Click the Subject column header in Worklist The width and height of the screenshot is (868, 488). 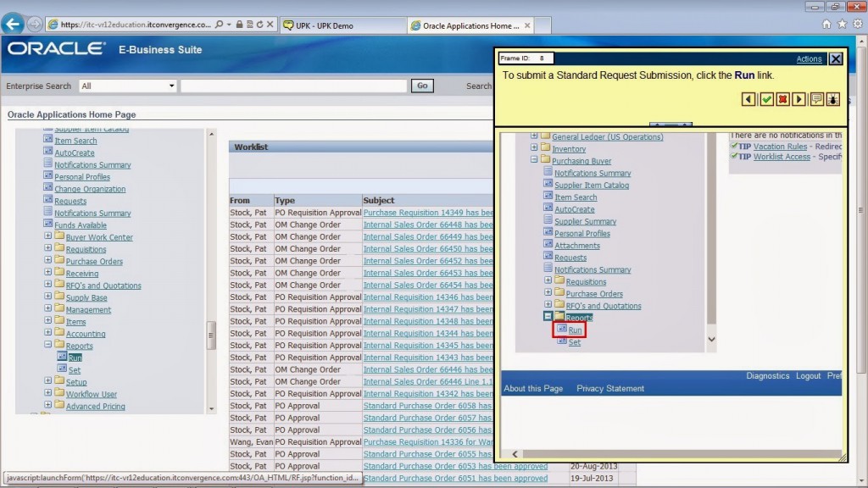click(x=379, y=200)
